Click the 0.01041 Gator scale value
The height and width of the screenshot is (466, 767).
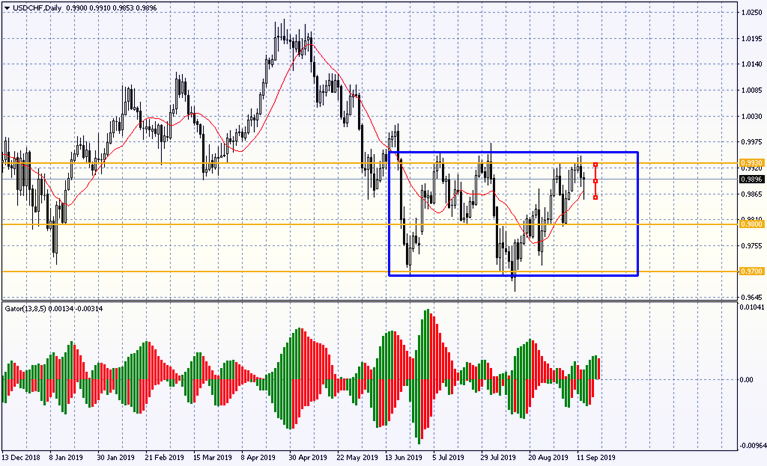pyautogui.click(x=752, y=308)
